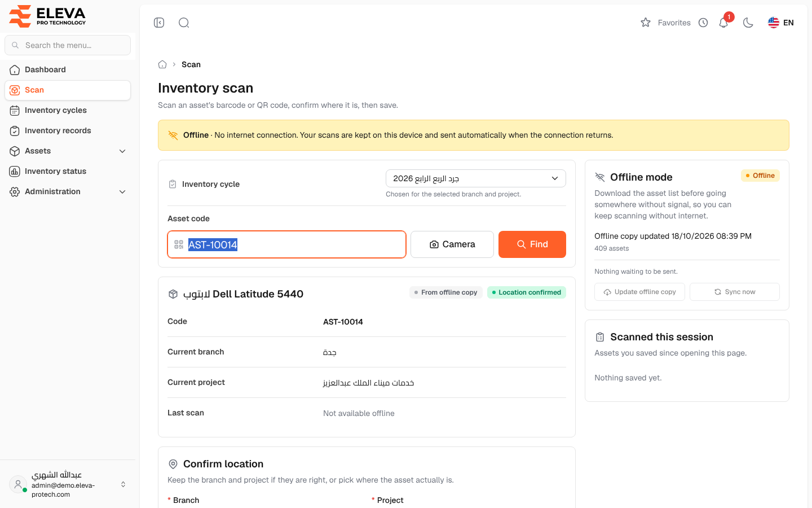Open the notifications bell

tap(723, 23)
